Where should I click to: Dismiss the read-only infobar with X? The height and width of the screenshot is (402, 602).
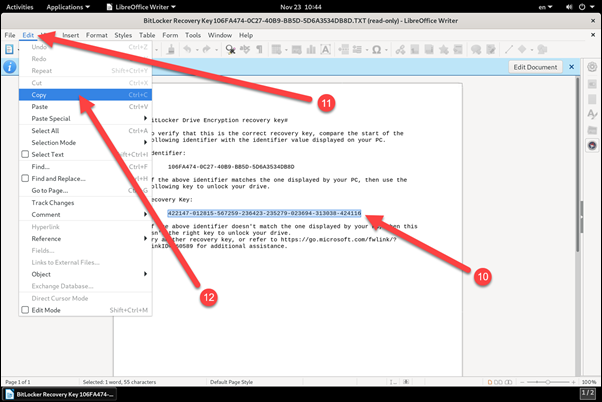click(572, 67)
